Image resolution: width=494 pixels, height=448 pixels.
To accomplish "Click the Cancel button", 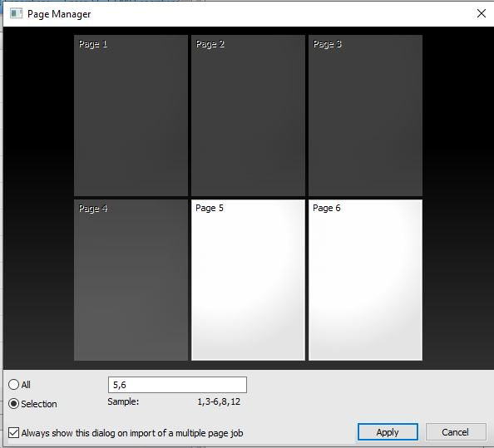I will (x=455, y=432).
